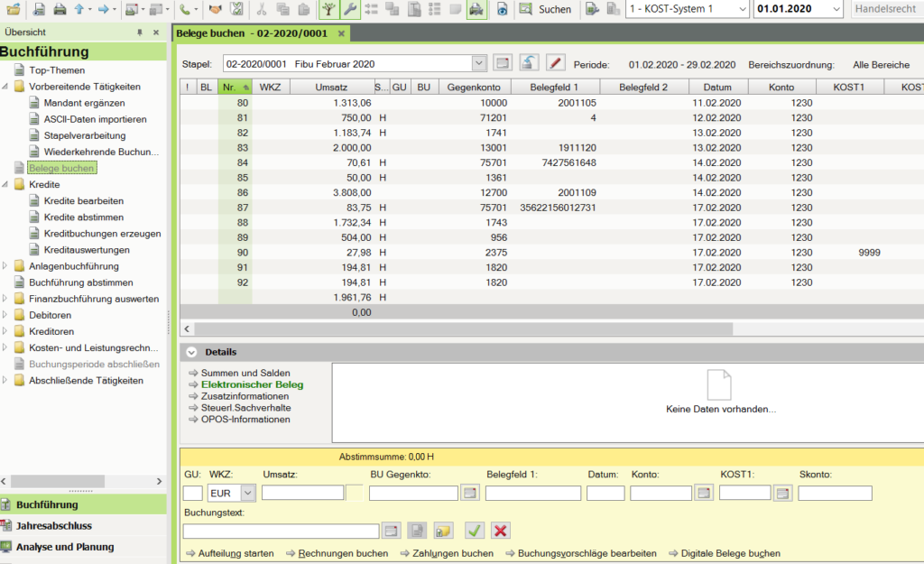Collapse the Vorbereitende Tätigkeiten folder
Viewport: 924px width, 564px height.
[5, 87]
